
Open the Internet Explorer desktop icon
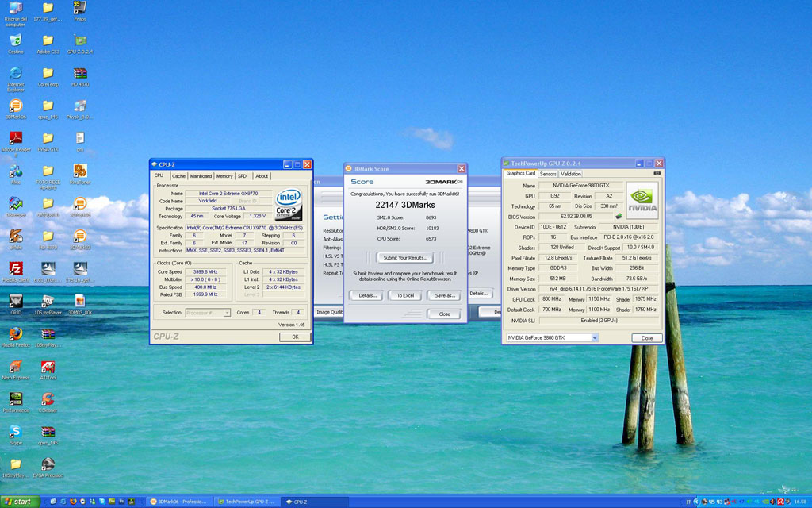click(16, 78)
